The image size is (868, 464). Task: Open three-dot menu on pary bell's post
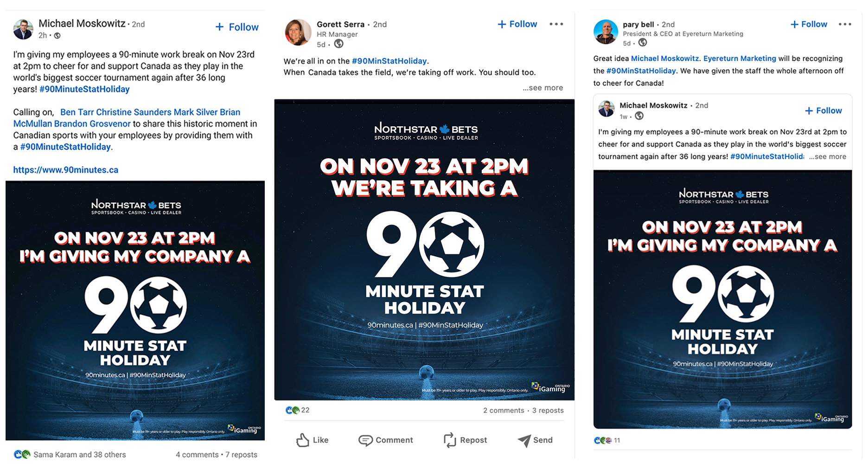point(845,24)
